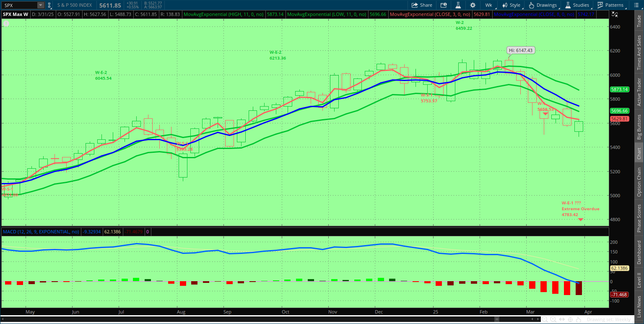Open the Drawings menu button
644x324 pixels.
click(543, 5)
